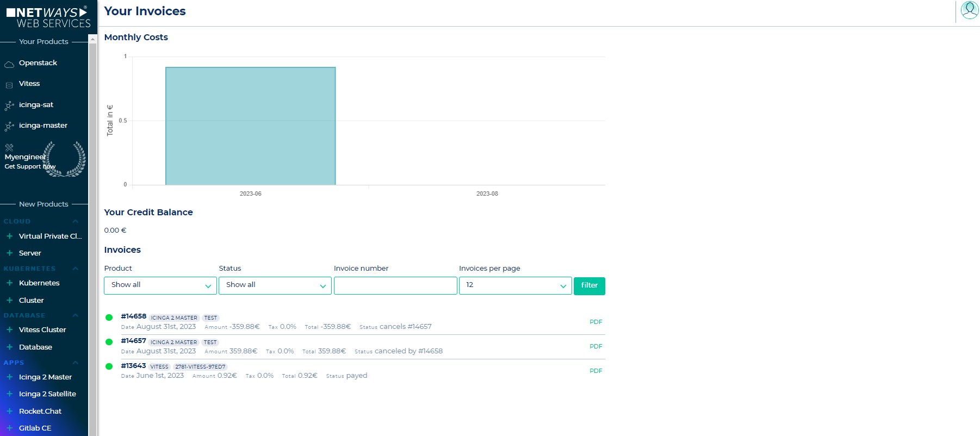Image resolution: width=980 pixels, height=436 pixels.
Task: Open the user profile avatar icon
Action: [970, 10]
